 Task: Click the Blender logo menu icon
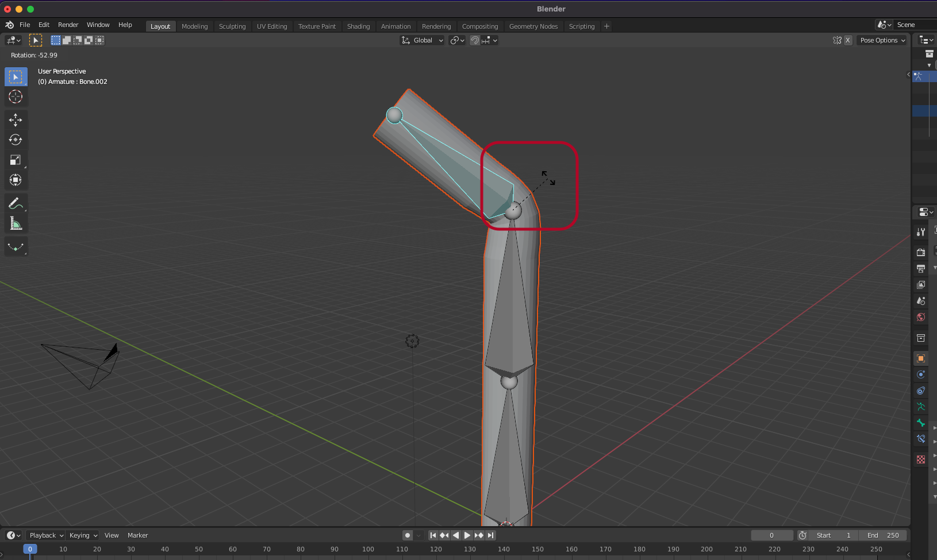(x=10, y=25)
